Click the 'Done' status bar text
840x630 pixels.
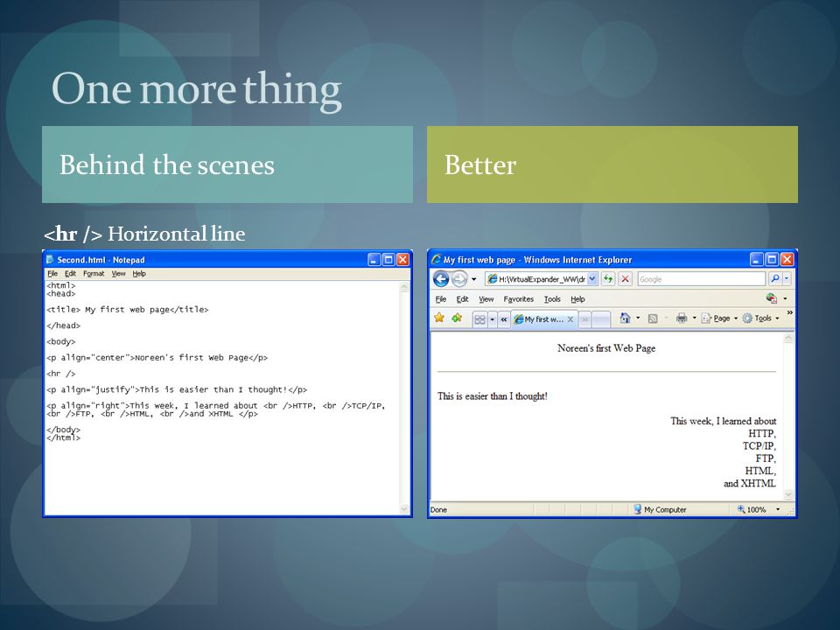(x=438, y=510)
